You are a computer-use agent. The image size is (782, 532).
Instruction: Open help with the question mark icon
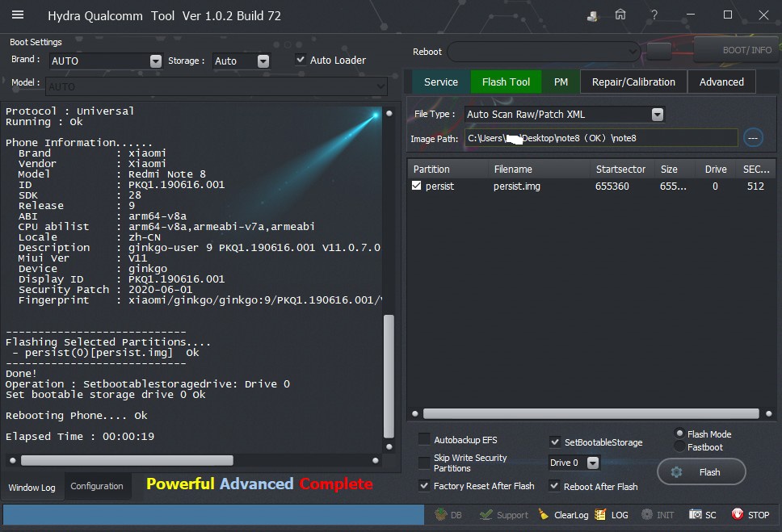pyautogui.click(x=654, y=15)
